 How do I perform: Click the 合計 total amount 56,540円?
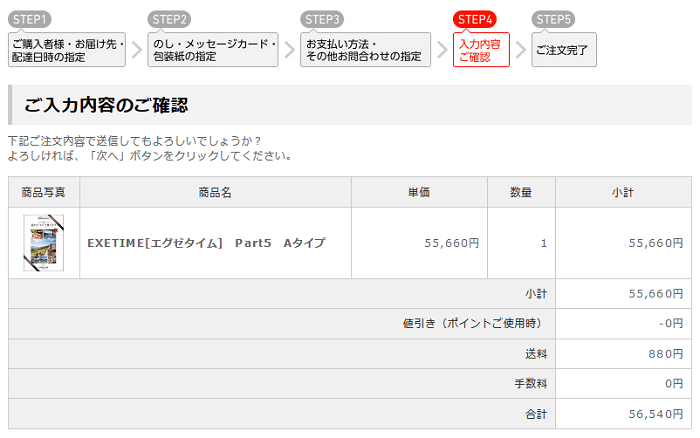click(655, 413)
